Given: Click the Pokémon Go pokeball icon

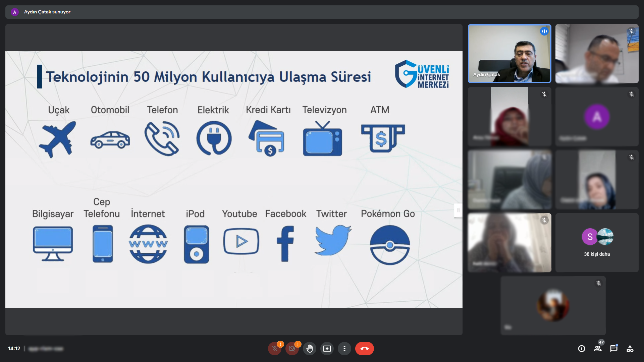Looking at the screenshot, I should (x=390, y=245).
